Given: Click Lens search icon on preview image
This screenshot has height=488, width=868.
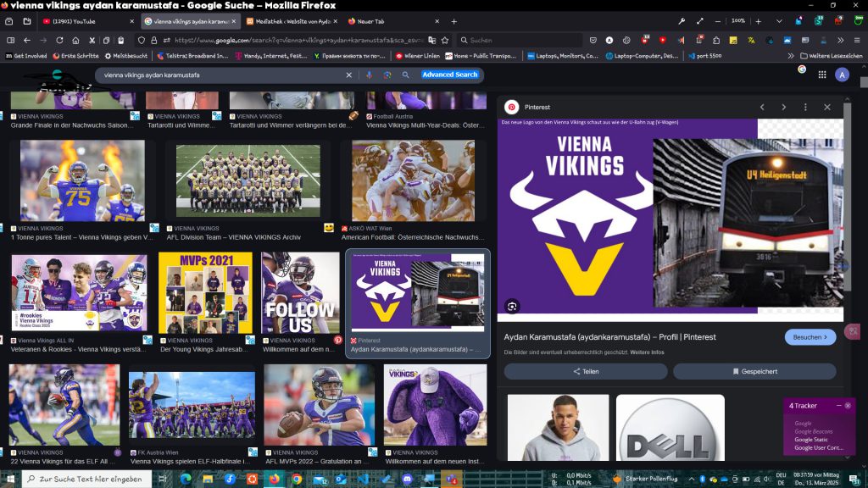Looking at the screenshot, I should coord(512,306).
